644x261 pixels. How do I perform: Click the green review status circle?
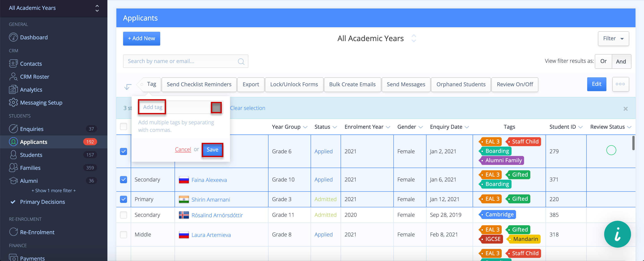coord(611,150)
